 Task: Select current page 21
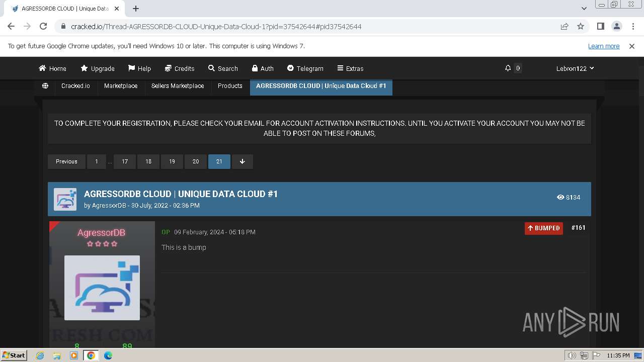point(219,161)
